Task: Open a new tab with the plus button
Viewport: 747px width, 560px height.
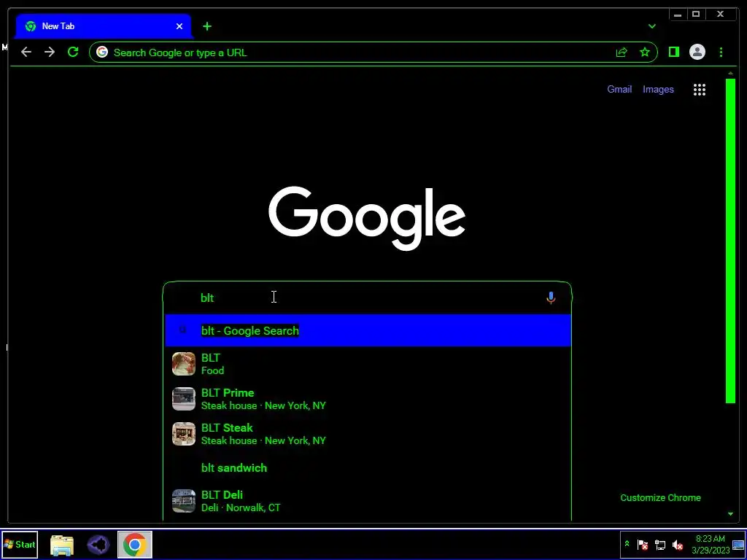Action: click(x=206, y=26)
